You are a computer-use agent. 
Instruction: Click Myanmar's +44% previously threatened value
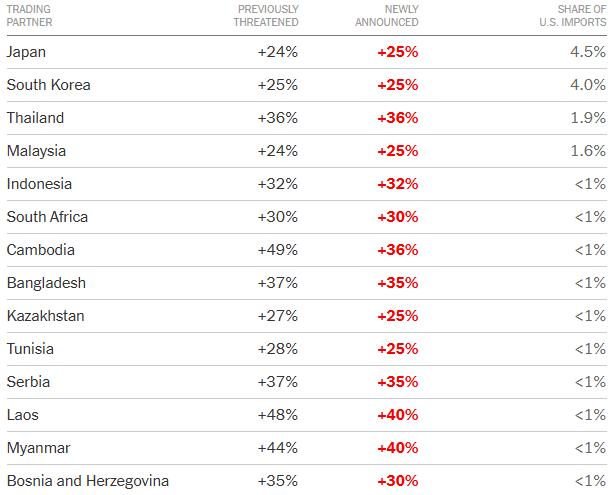(x=277, y=448)
